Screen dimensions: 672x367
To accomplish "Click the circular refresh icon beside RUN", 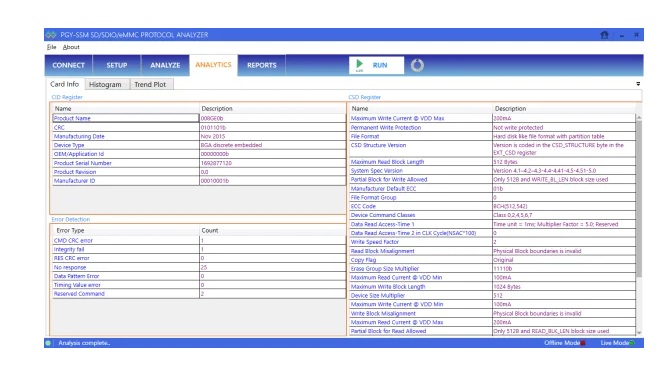I will pyautogui.click(x=417, y=65).
